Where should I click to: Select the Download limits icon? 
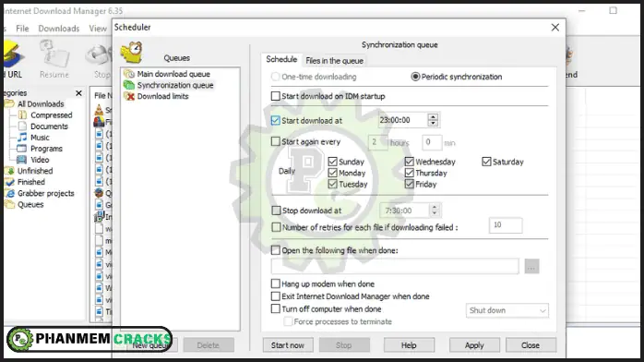click(129, 96)
